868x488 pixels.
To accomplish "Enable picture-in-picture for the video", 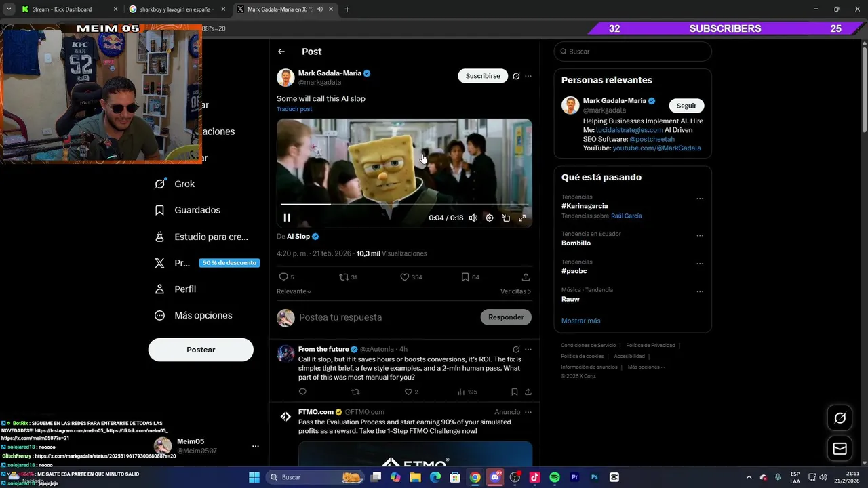I will tap(506, 218).
